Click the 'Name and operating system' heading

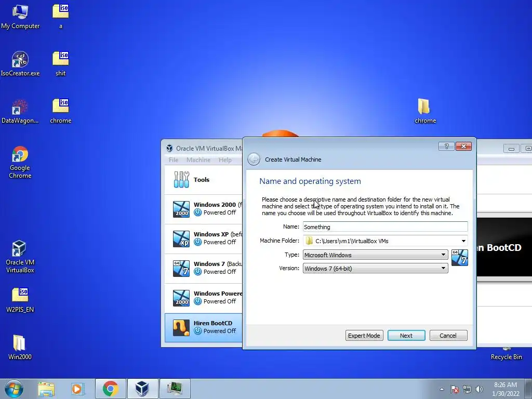(310, 181)
